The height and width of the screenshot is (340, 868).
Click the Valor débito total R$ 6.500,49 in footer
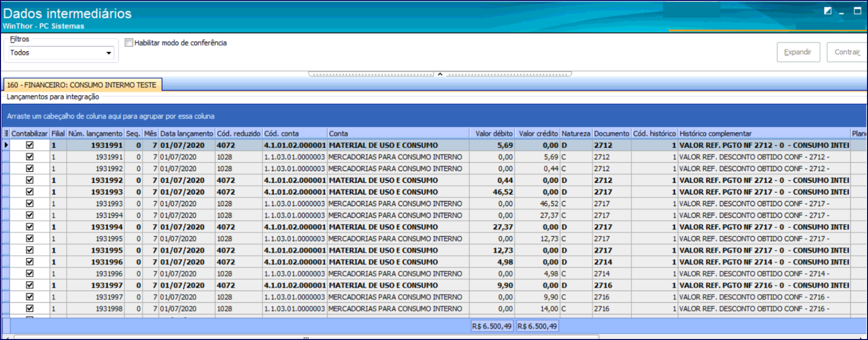492,326
